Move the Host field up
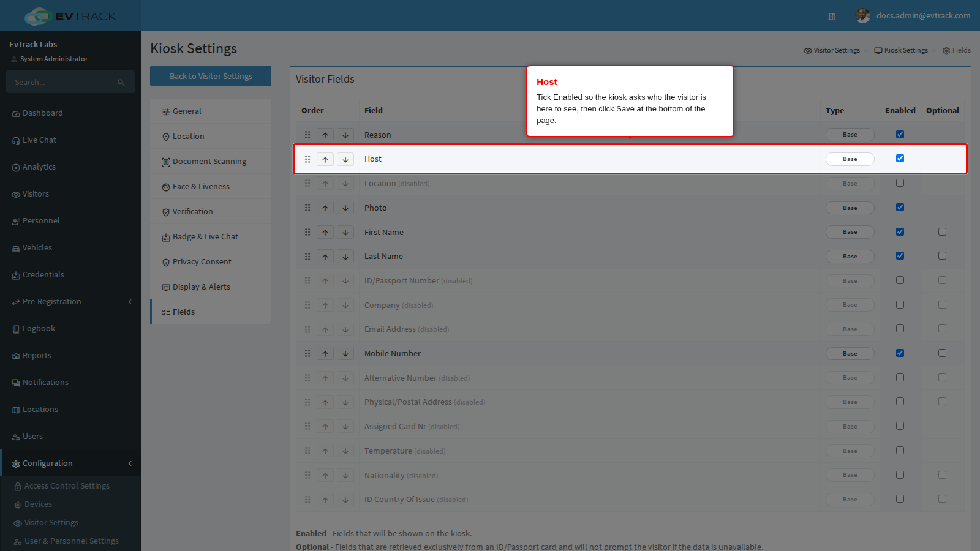Viewport: 980px width, 551px height. (x=325, y=159)
